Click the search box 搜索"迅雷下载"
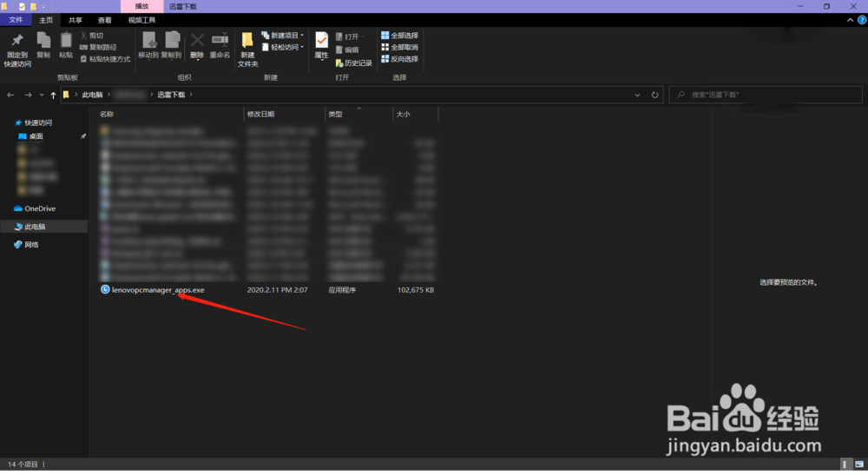This screenshot has height=475, width=868. pyautogui.click(x=766, y=95)
